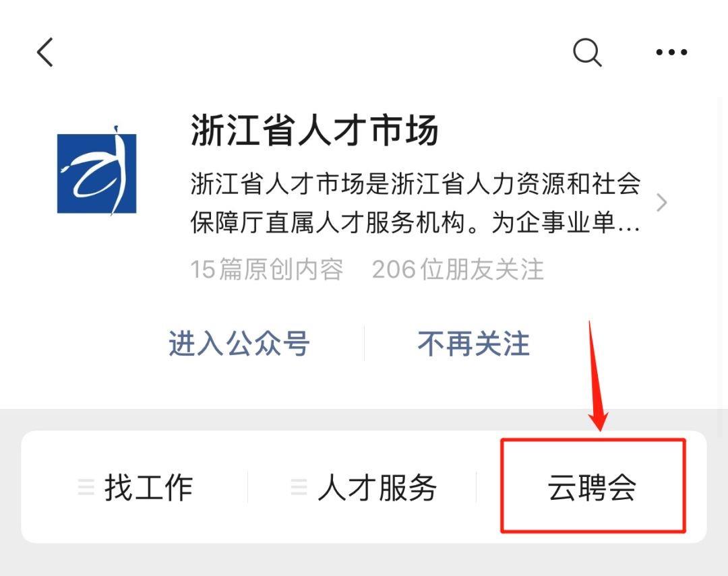This screenshot has width=728, height=576.
Task: Tap the list icon beside 找工作
Action: (86, 487)
